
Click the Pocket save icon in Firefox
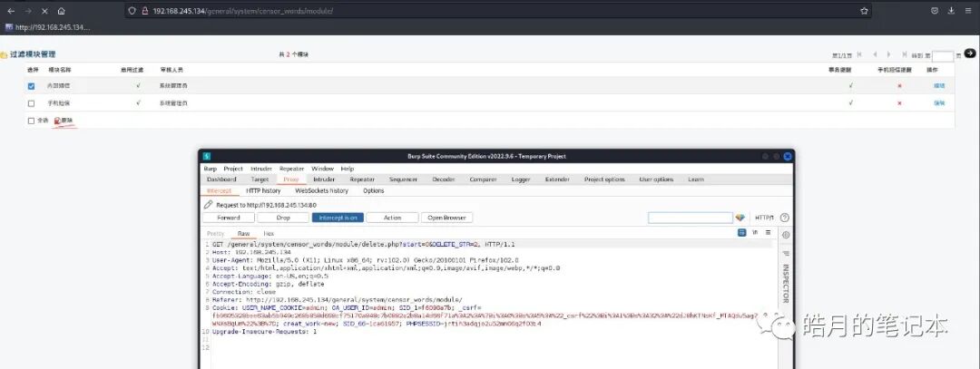[x=935, y=11]
